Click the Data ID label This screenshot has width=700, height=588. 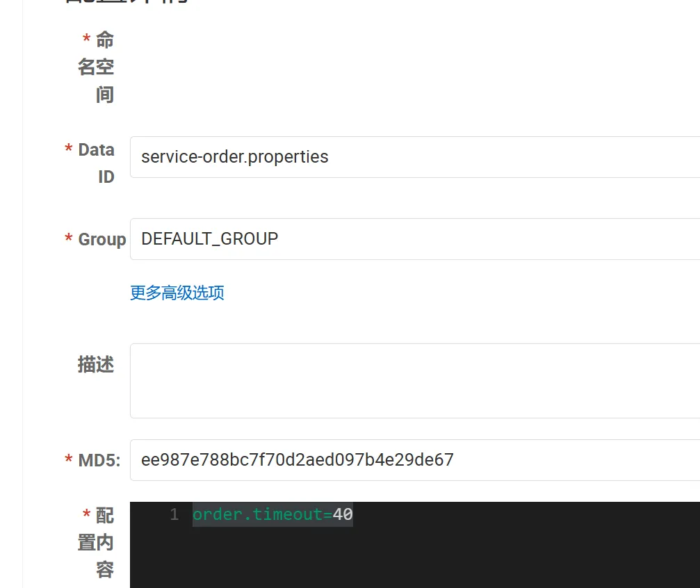click(x=97, y=163)
